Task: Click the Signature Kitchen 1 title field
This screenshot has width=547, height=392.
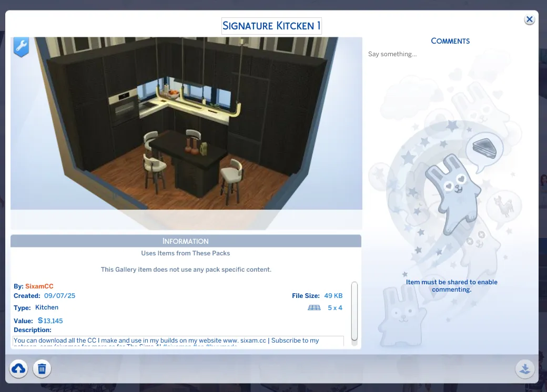Action: click(271, 26)
